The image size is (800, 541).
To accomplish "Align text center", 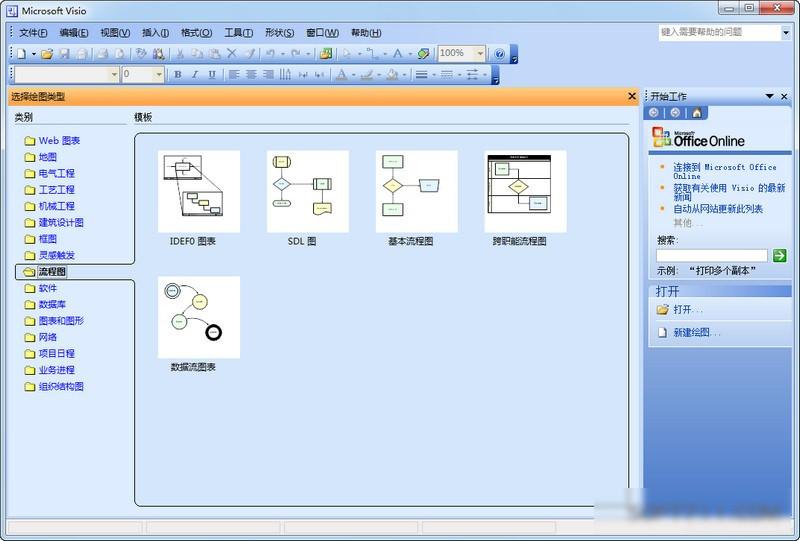I will point(251,75).
